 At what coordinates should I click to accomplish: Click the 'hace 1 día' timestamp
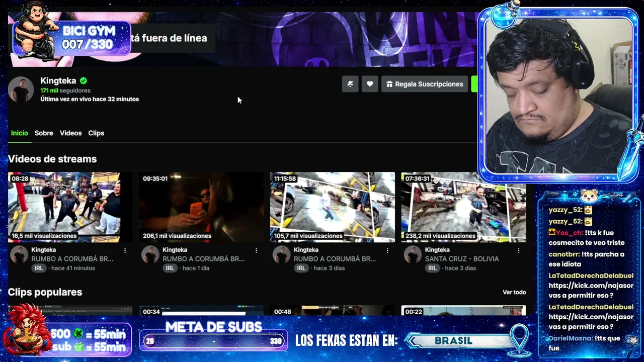coord(196,268)
